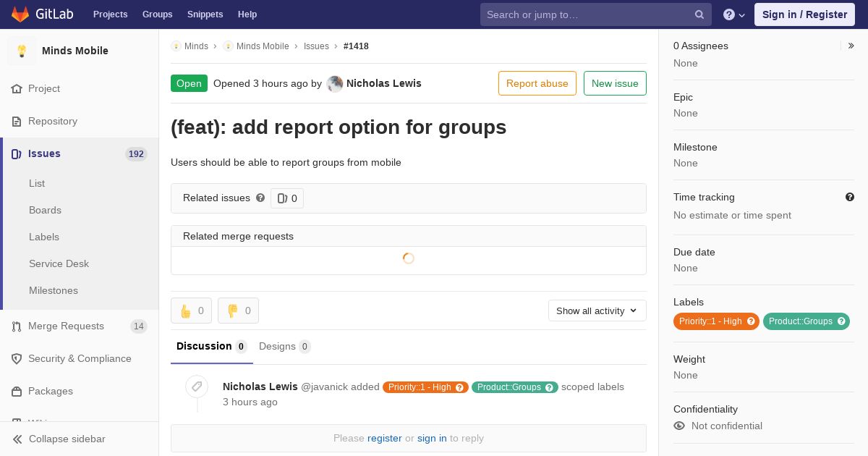Screen dimensions: 868x456
Task: Collapse the right sidebar with the chevron toggle
Action: point(851,46)
